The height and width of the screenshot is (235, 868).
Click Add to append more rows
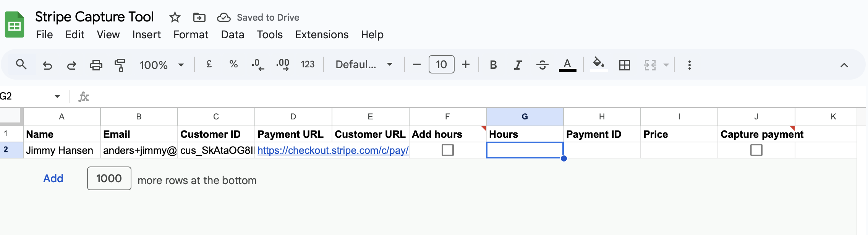(x=53, y=178)
